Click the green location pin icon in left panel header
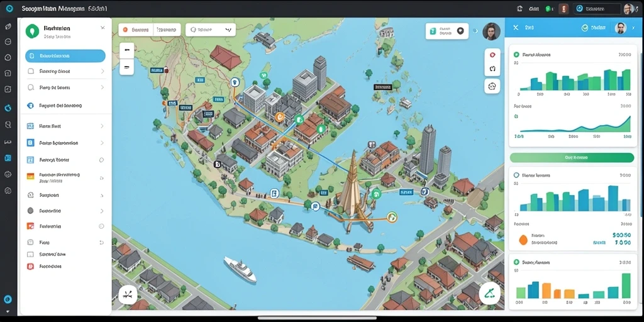 [x=32, y=31]
